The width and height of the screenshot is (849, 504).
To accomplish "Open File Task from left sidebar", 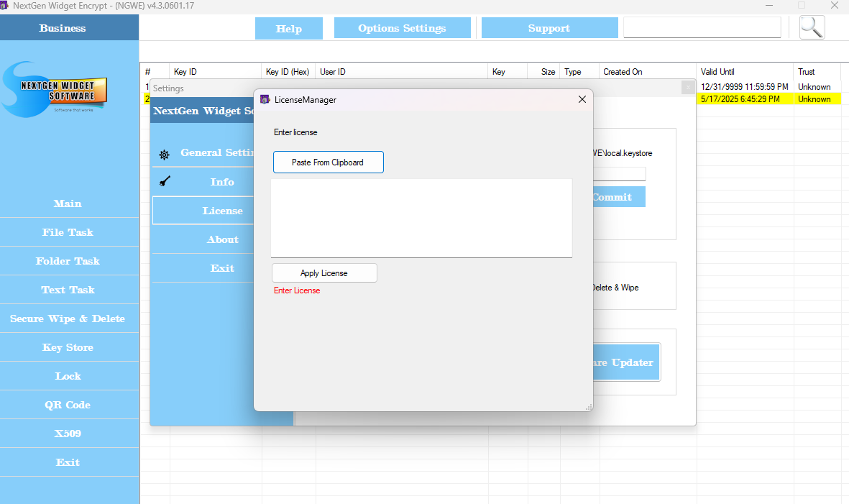I will (x=68, y=232).
